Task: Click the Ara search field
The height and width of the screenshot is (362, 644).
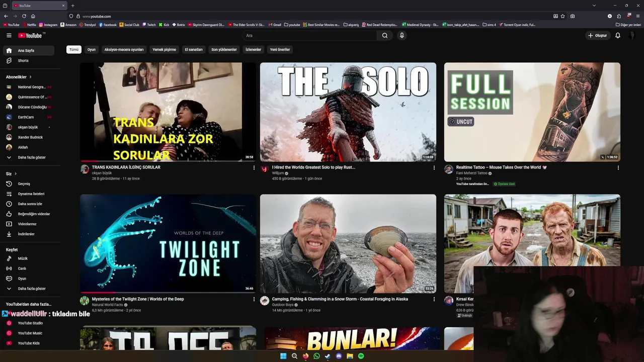Action: 309,35
